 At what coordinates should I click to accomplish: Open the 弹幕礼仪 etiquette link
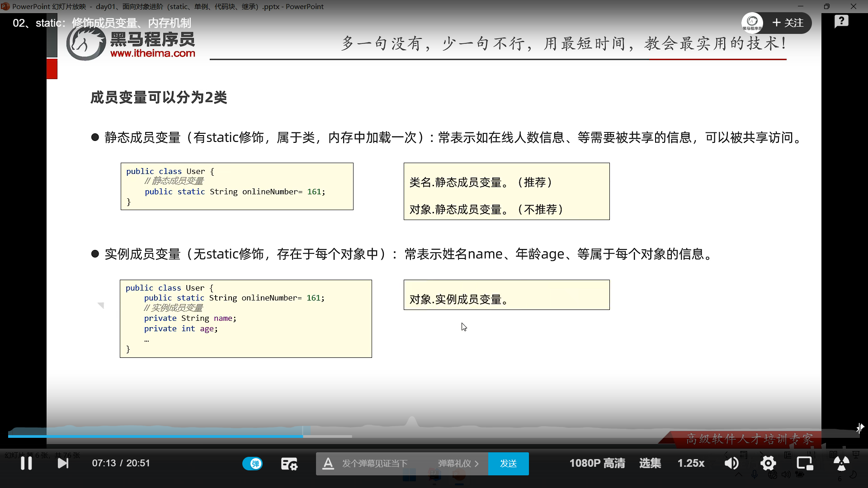tap(458, 464)
